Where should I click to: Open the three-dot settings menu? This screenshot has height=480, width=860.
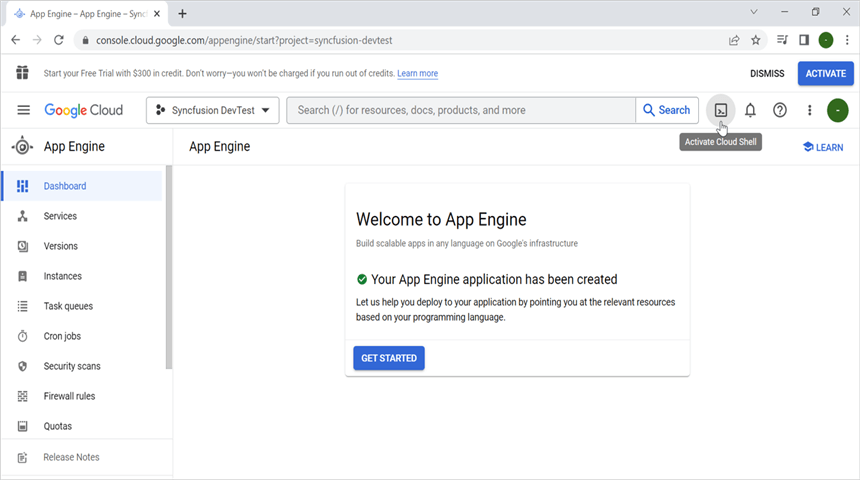click(x=810, y=110)
